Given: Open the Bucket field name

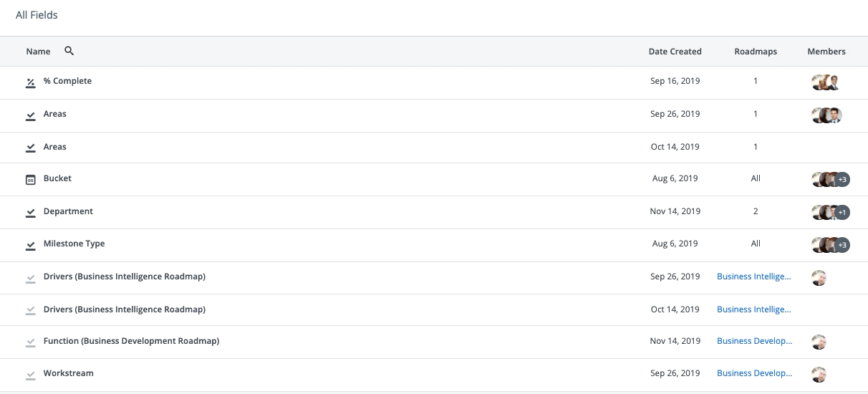Looking at the screenshot, I should pos(57,178).
